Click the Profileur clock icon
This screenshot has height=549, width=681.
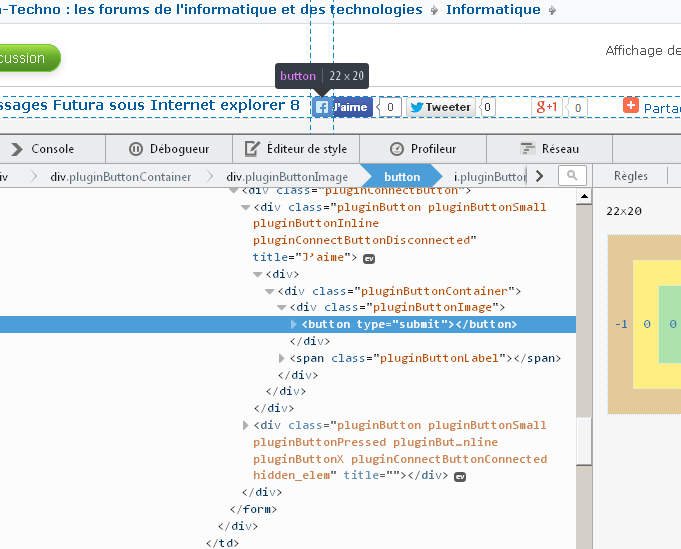[x=397, y=149]
